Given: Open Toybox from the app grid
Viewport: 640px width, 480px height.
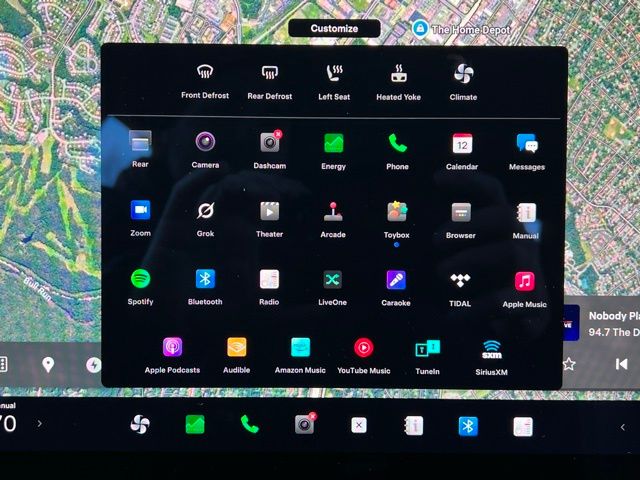Looking at the screenshot, I should [397, 212].
